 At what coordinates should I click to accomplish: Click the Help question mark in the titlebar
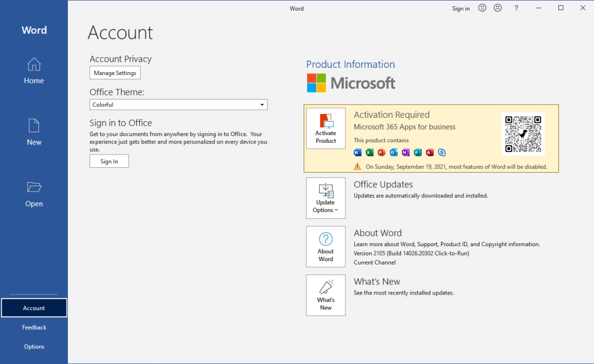coord(516,8)
